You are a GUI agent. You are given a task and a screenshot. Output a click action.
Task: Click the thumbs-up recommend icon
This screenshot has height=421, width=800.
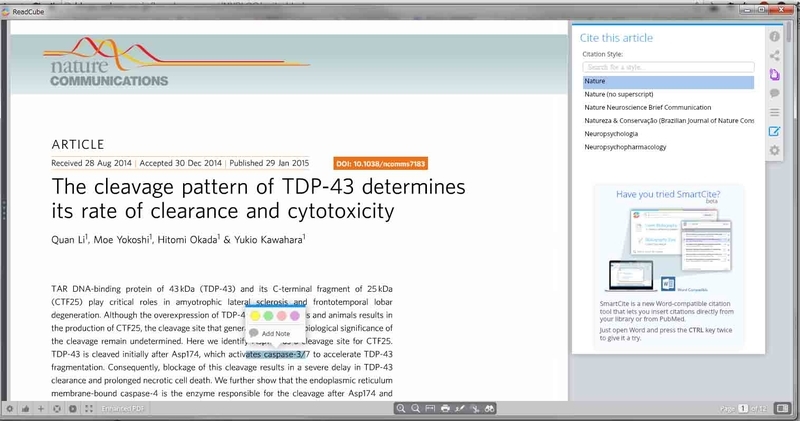[x=26, y=409]
